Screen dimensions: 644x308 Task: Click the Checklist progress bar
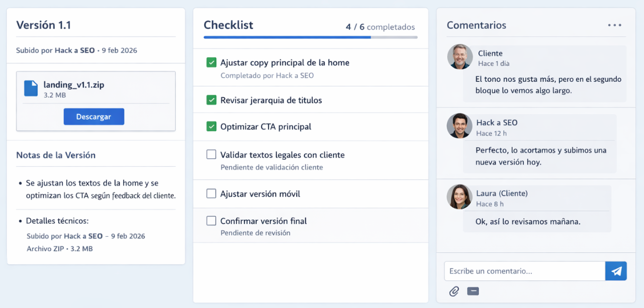[x=309, y=37]
